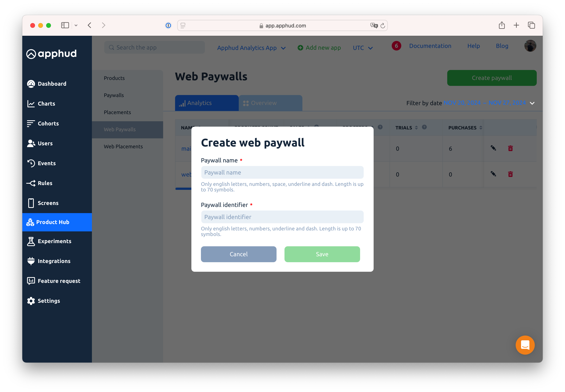Click the notification badge icon
This screenshot has height=392, width=565.
[396, 46]
